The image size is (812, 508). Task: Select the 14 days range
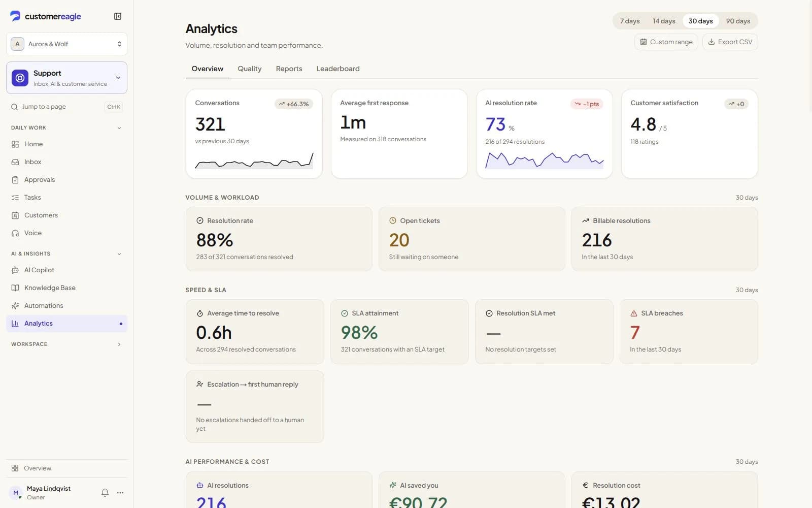[x=664, y=21]
